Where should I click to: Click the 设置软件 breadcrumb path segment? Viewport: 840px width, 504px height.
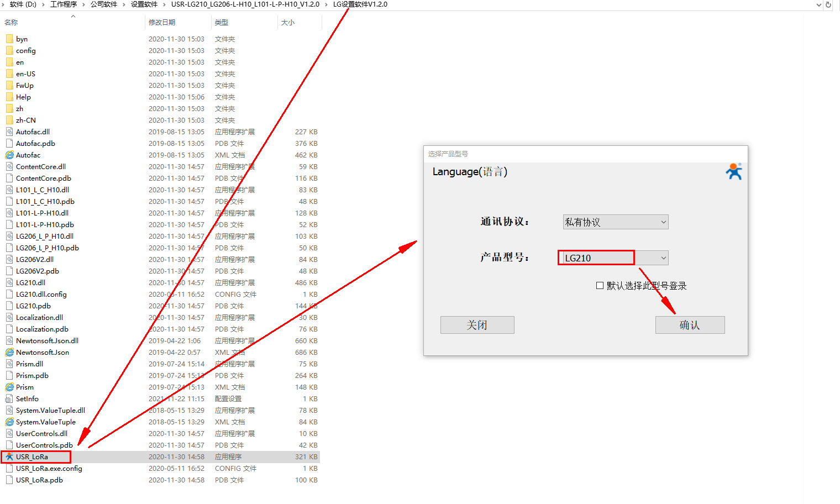(144, 4)
